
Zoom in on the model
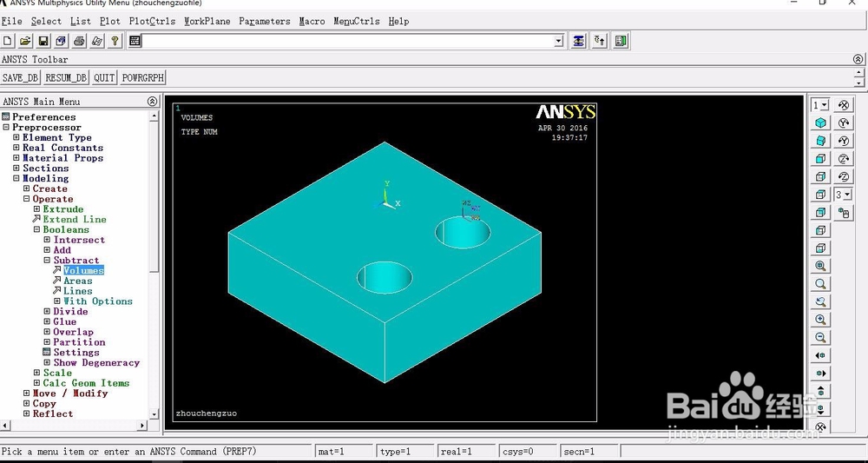[820, 320]
